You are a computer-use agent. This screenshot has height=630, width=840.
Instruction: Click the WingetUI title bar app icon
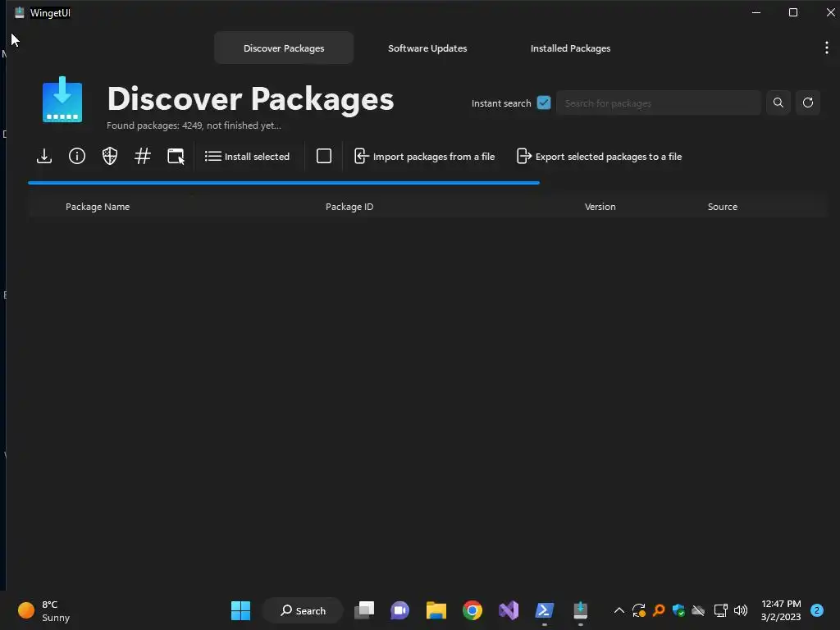pos(20,12)
